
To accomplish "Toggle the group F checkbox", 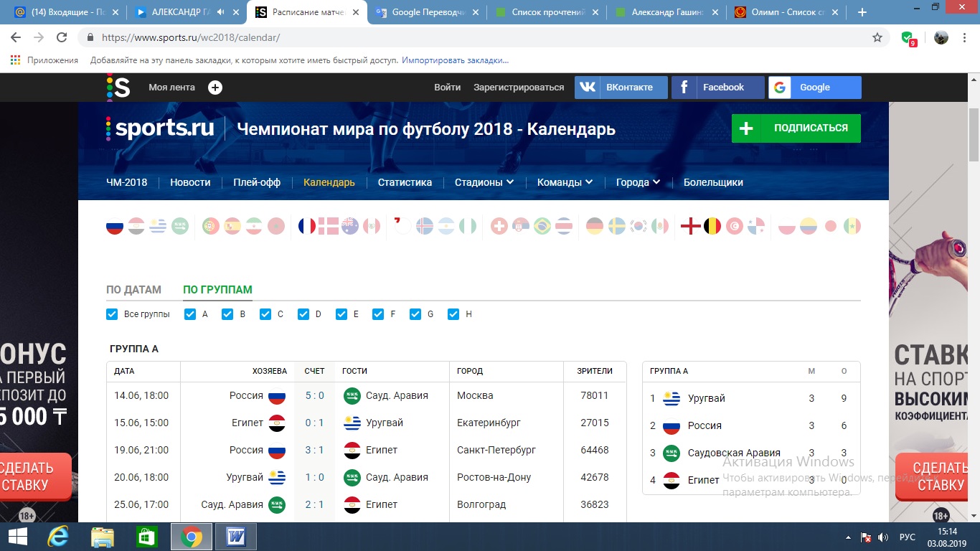I will [x=378, y=314].
